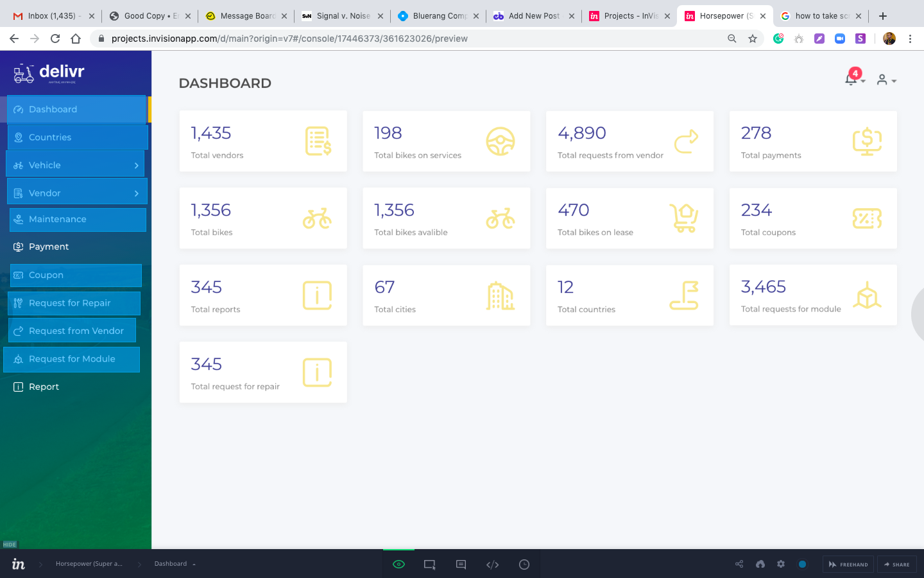
Task: Open a FREEHAND board
Action: [x=848, y=564]
